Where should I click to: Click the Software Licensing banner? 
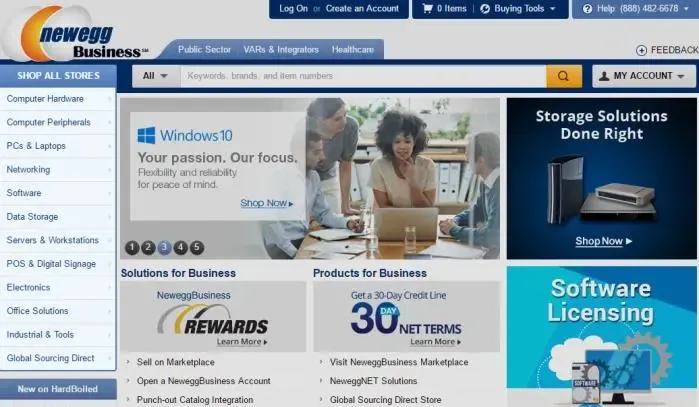(602, 337)
